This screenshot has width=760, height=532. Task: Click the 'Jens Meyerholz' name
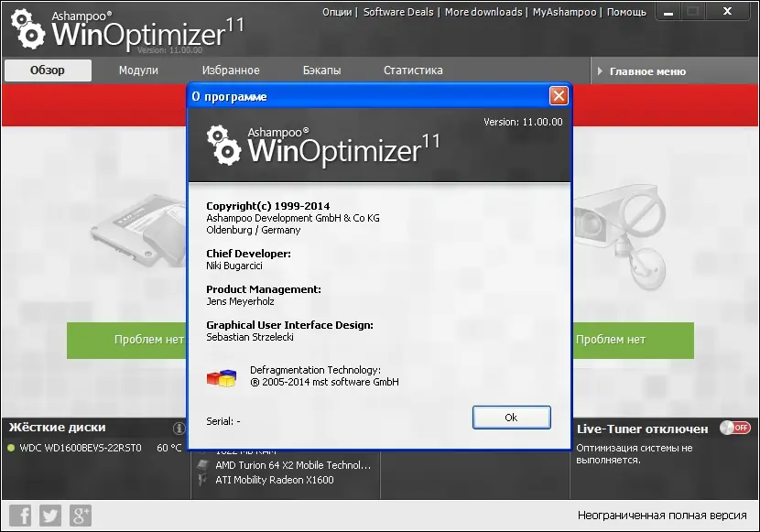pos(241,301)
